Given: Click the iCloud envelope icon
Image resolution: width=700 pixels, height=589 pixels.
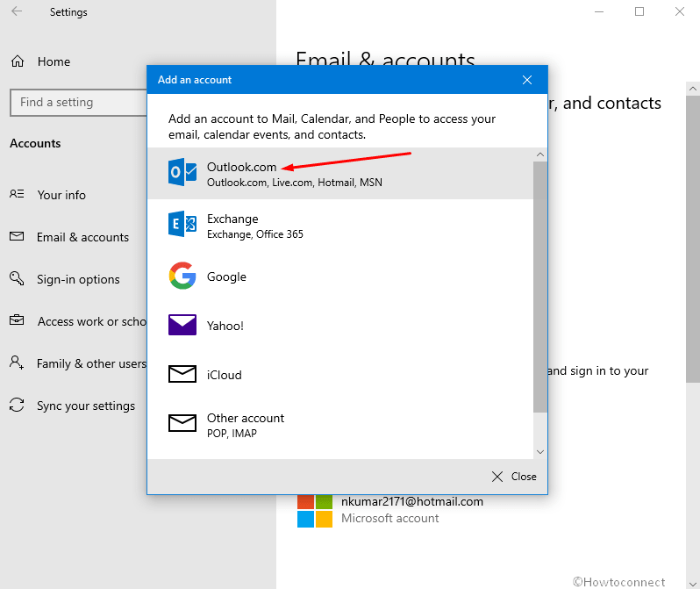Looking at the screenshot, I should tap(182, 374).
